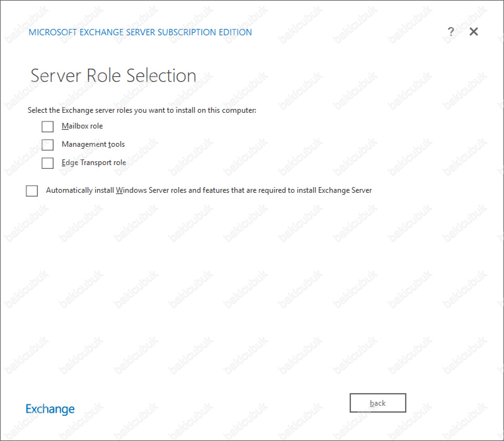Click the Exchange logo text
Image resolution: width=504 pixels, height=441 pixels.
tap(50, 409)
